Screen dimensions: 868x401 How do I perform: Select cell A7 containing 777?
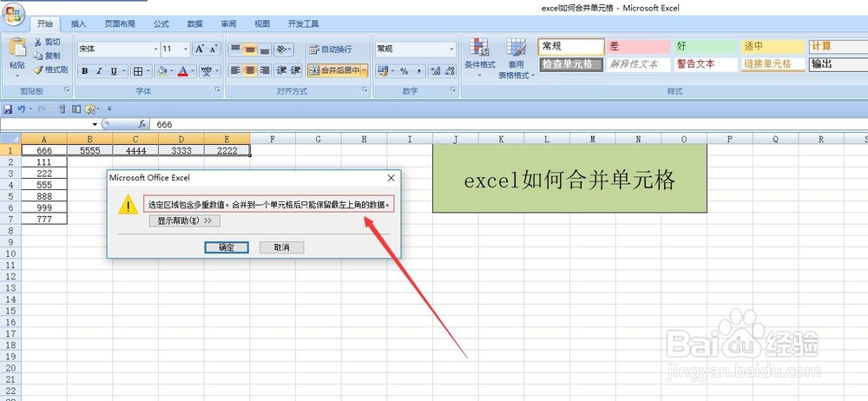pyautogui.click(x=44, y=219)
